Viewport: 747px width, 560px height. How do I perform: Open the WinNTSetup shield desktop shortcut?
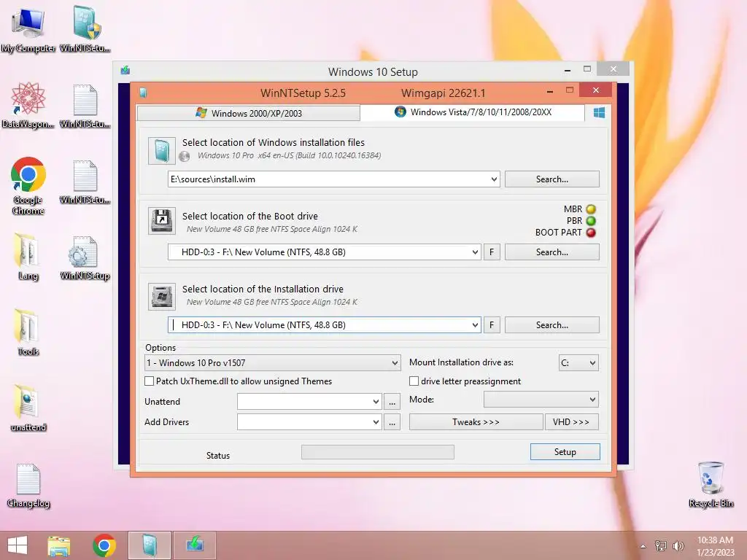(85, 29)
